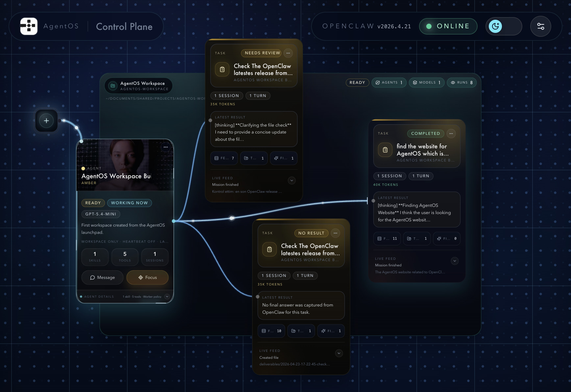Click the clipboard icon on No Result task
This screenshot has height=392, width=571.
[x=269, y=250]
